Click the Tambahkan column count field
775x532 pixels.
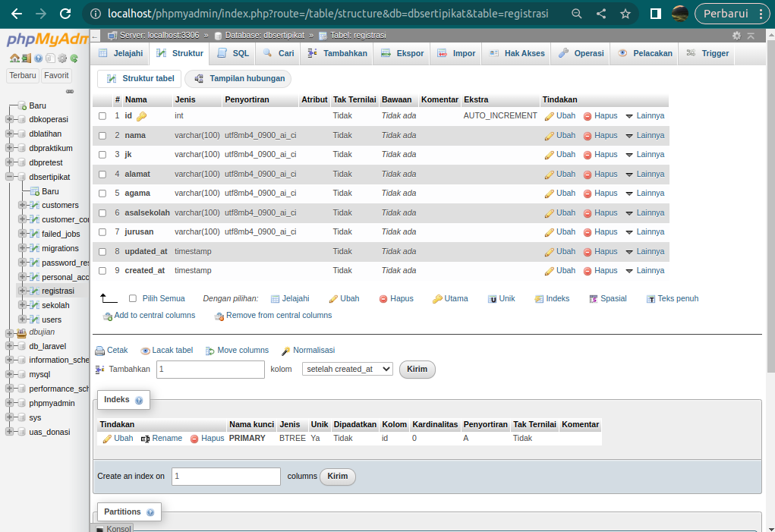click(x=210, y=369)
